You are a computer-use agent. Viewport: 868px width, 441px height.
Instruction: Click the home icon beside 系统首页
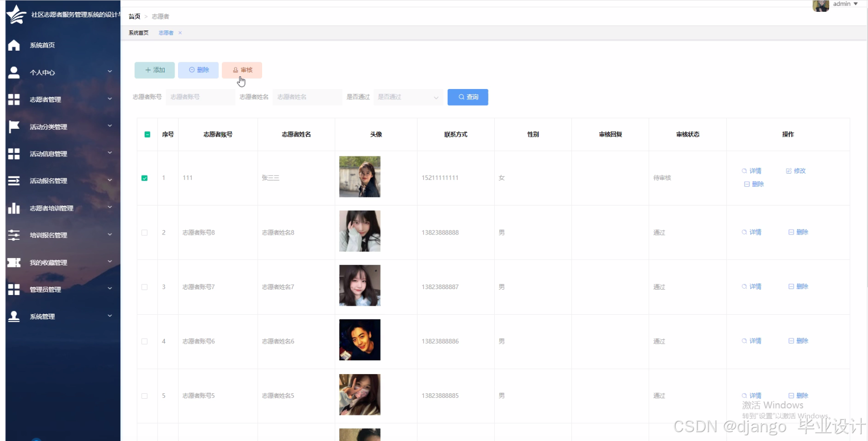click(x=14, y=45)
